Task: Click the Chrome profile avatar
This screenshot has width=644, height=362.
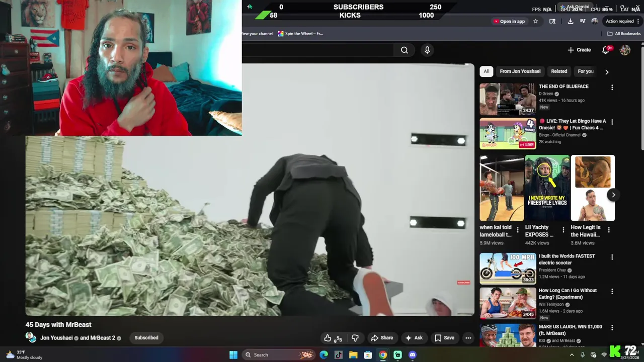Action: click(x=595, y=21)
